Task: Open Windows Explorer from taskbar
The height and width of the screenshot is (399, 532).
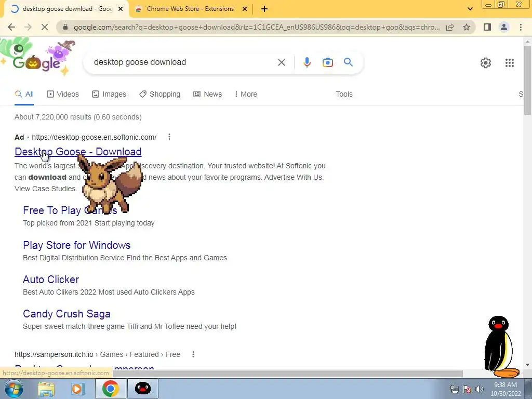Action: click(x=46, y=389)
